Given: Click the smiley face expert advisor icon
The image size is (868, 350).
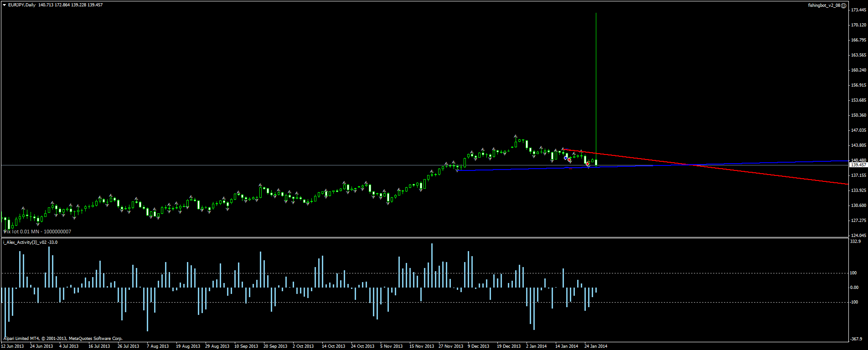Looking at the screenshot, I should 844,5.
